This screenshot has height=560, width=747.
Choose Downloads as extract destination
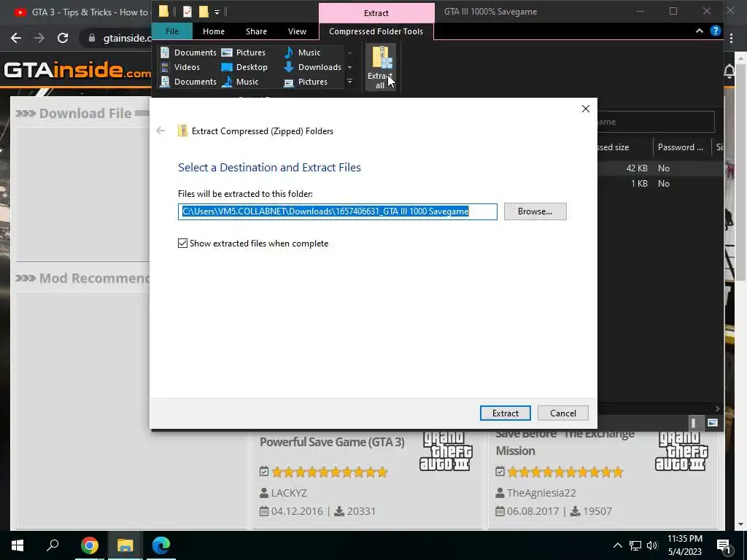(312, 67)
